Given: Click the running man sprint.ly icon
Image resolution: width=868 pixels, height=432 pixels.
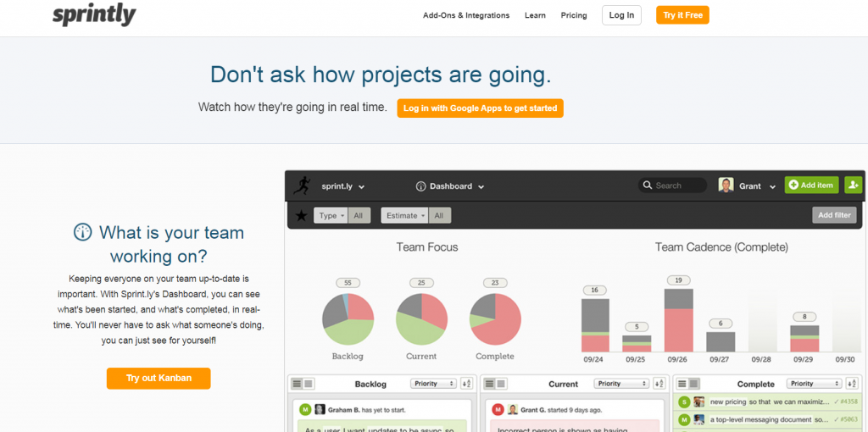Looking at the screenshot, I should (x=303, y=186).
